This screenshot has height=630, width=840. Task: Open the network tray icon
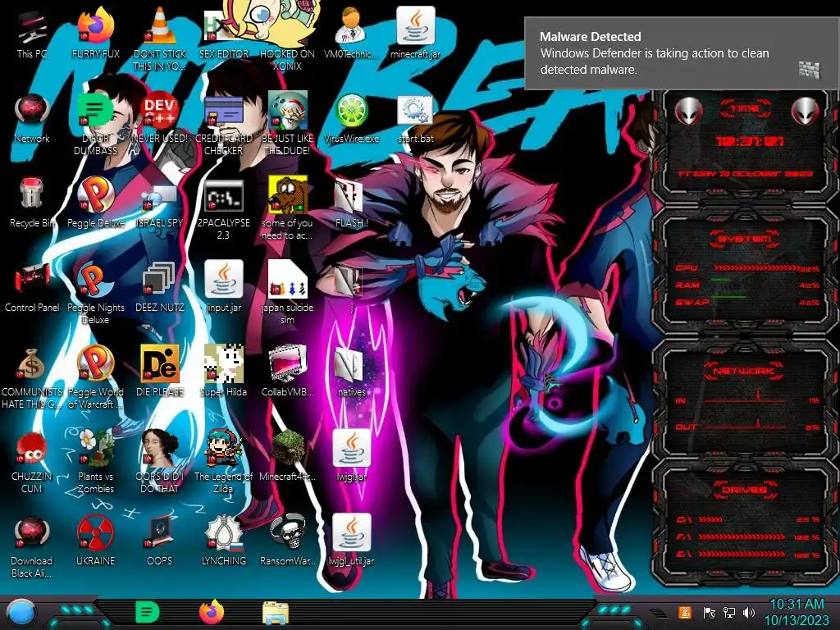pos(729,612)
